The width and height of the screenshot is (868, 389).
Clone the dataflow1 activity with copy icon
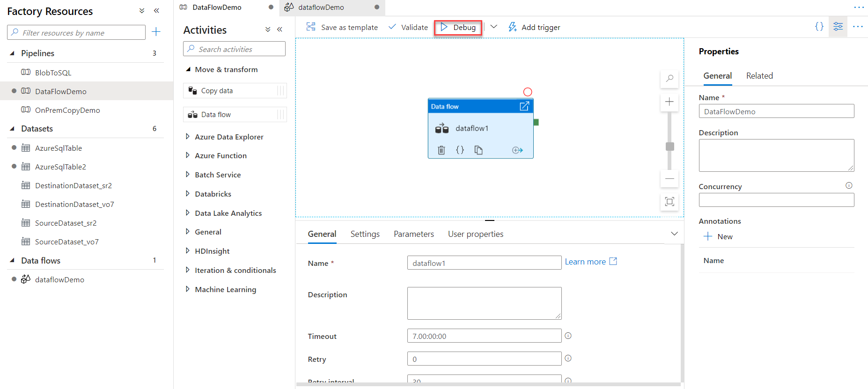[478, 150]
